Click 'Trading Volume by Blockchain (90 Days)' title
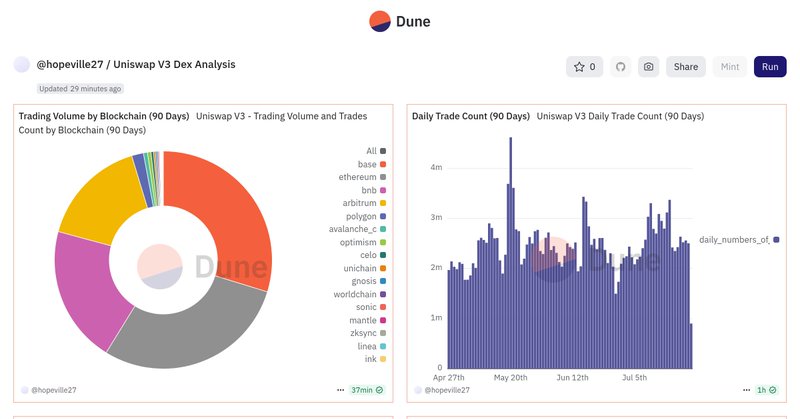 (x=104, y=116)
